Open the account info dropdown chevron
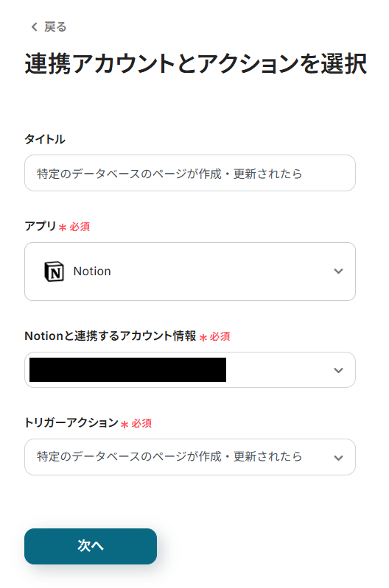This screenshot has height=588, width=389. pos(338,370)
